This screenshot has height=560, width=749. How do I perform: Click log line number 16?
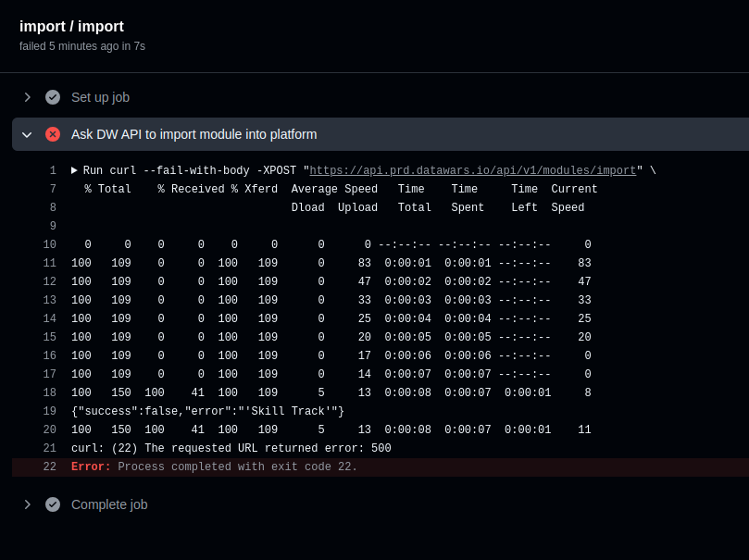(50, 355)
